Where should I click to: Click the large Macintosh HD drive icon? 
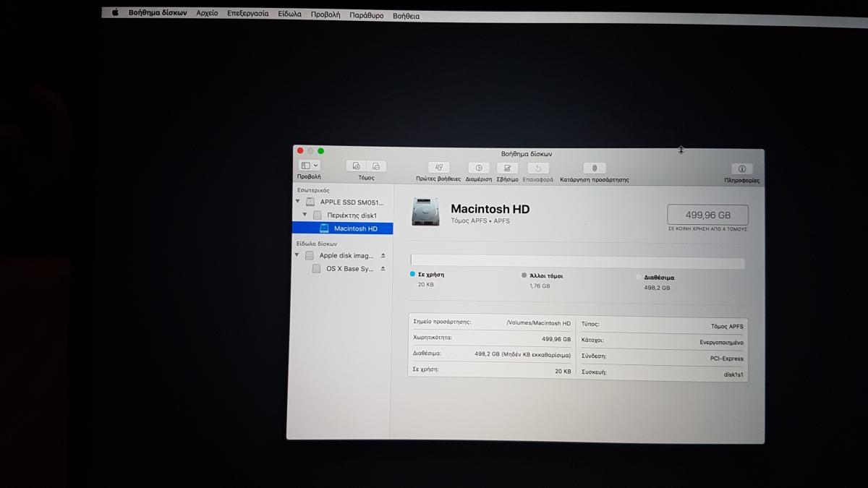click(x=425, y=212)
